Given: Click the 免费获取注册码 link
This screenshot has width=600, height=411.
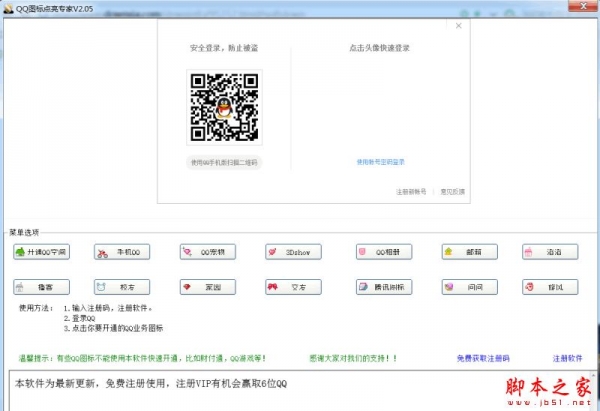Looking at the screenshot, I should tap(483, 359).
